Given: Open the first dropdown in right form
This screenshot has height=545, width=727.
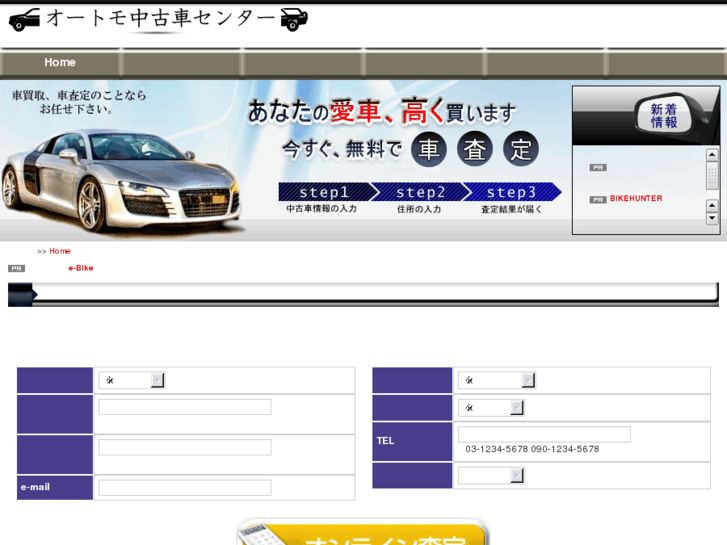Looking at the screenshot, I should [x=496, y=380].
